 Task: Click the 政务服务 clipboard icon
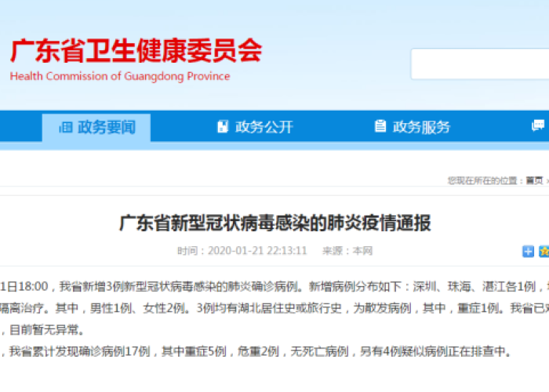[380, 126]
